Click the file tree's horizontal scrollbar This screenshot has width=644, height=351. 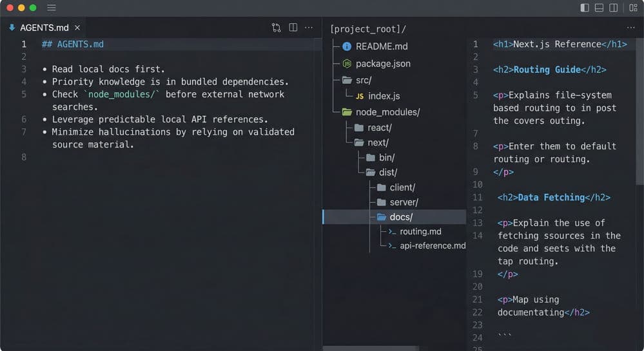tap(371, 348)
